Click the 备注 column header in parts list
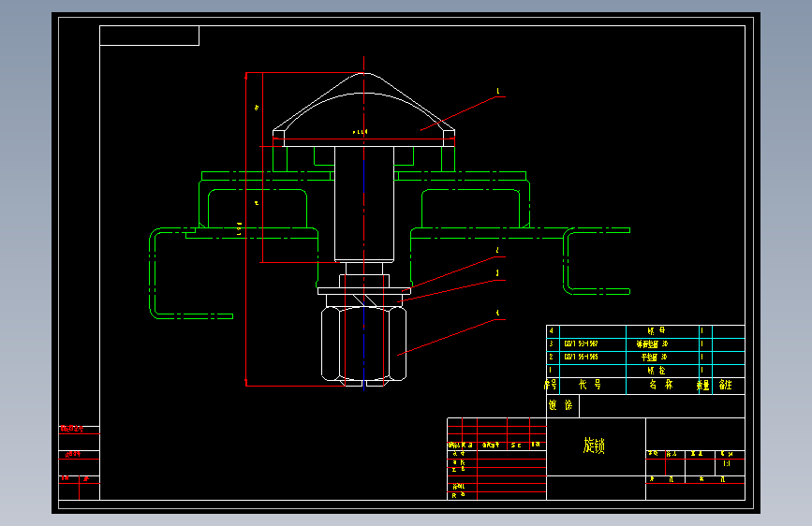812x526 pixels. pyautogui.click(x=726, y=385)
